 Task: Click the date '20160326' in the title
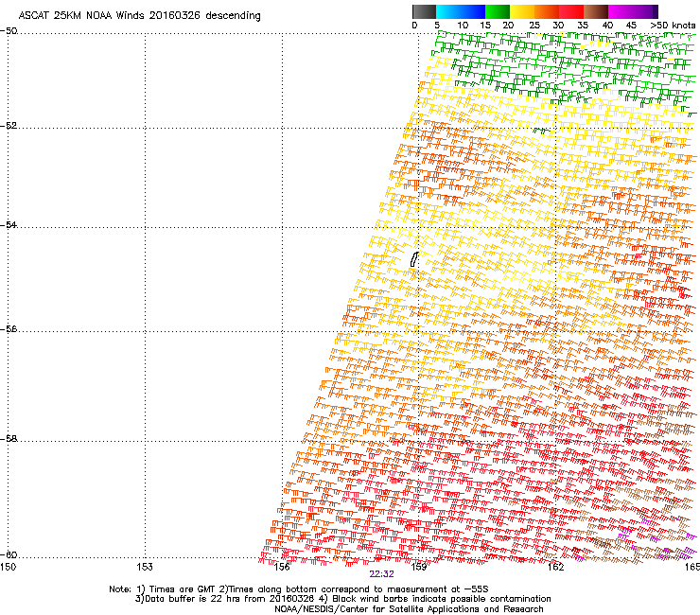click(175, 15)
